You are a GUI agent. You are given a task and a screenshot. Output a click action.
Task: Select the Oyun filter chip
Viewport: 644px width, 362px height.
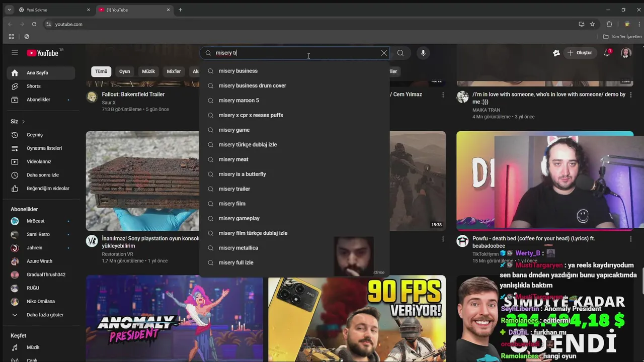(x=124, y=71)
